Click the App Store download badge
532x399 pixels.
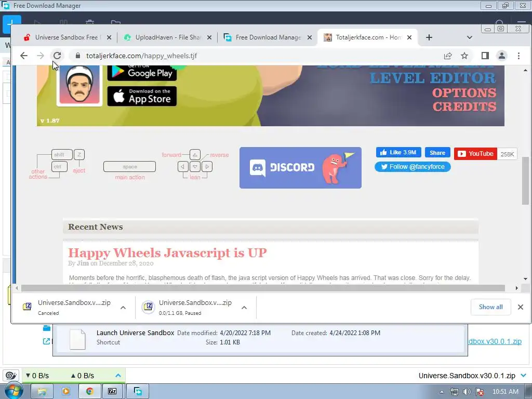point(142,96)
